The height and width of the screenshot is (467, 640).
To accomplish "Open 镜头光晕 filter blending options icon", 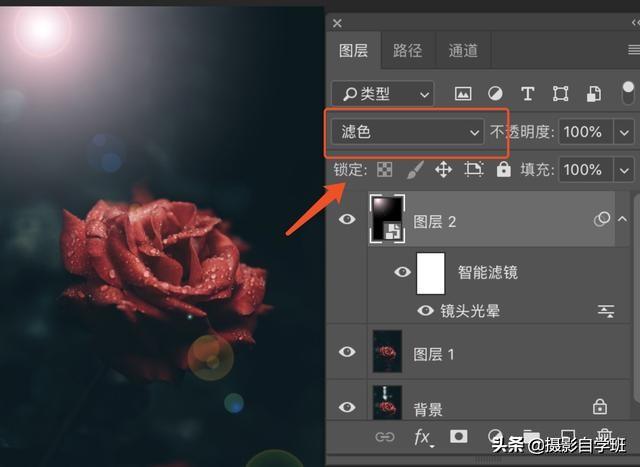I will click(x=606, y=311).
